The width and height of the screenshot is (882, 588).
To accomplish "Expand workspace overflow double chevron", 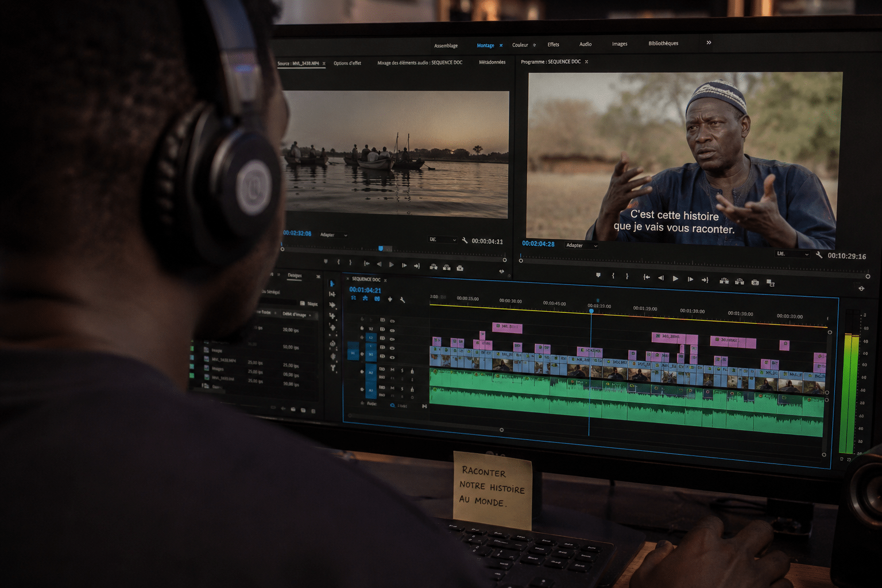I will [x=709, y=42].
